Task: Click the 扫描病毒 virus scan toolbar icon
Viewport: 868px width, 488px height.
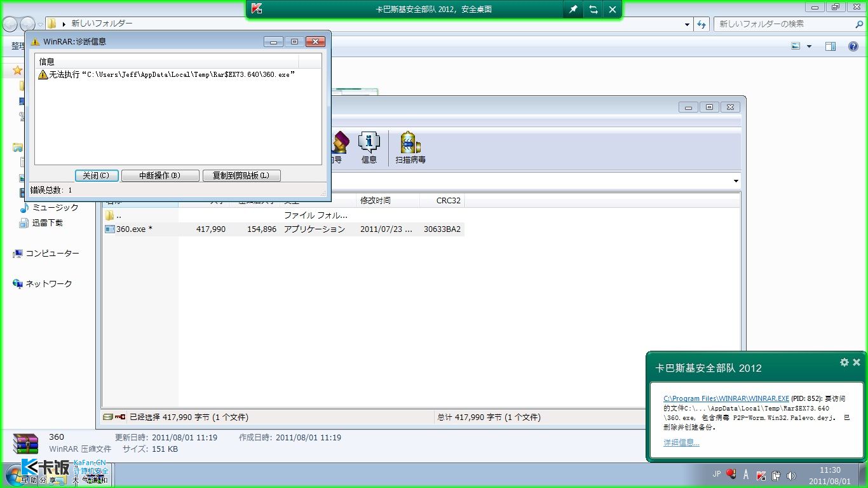Action: point(410,149)
